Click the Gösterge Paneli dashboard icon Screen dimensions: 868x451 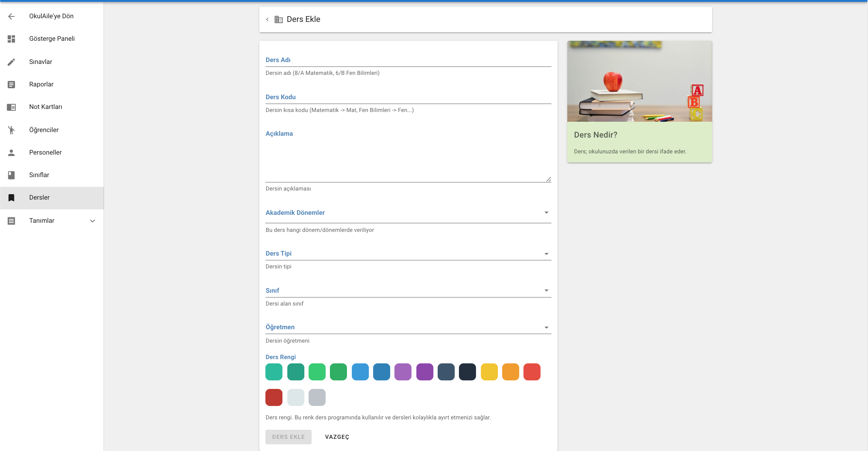(x=12, y=39)
